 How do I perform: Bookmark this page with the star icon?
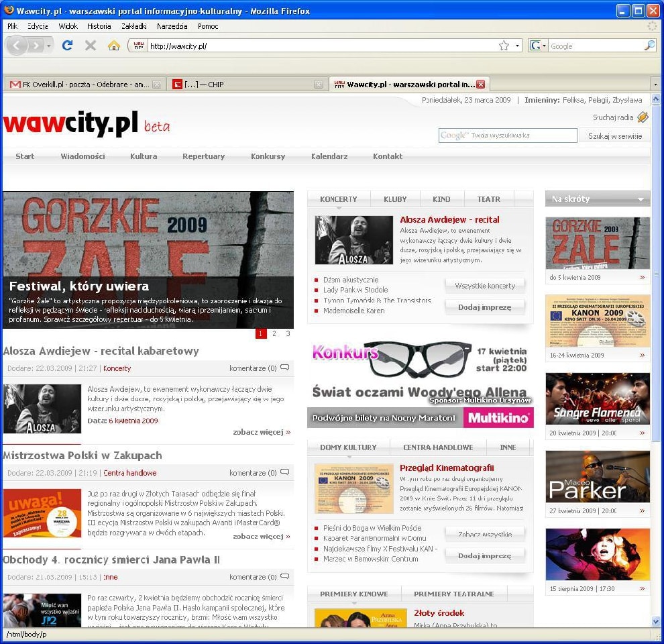tap(504, 46)
